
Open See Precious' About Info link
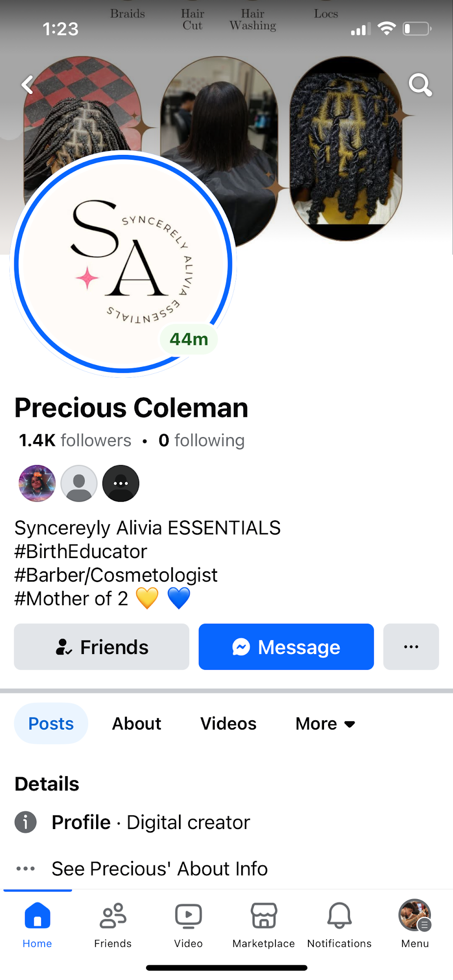160,869
